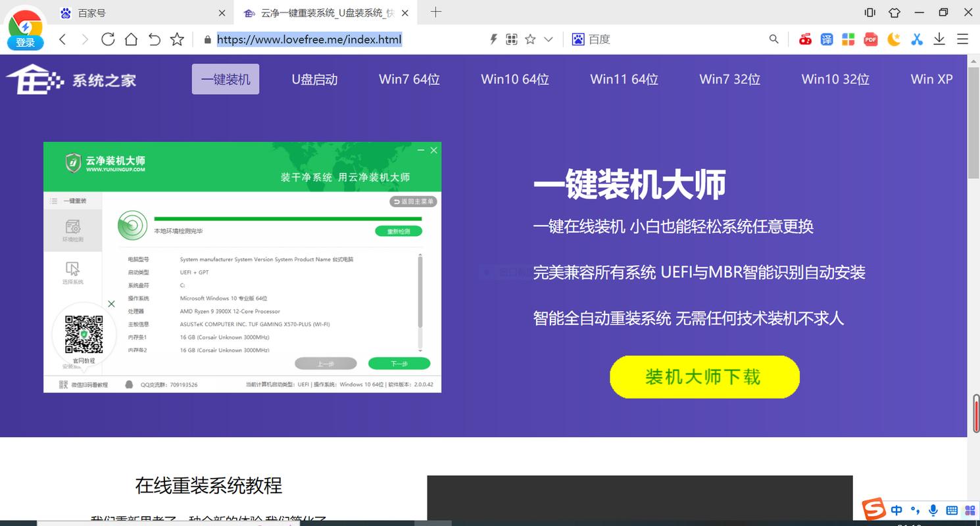This screenshot has width=980, height=526.
Task: Bookmark the page with the left star icon
Action: click(177, 39)
